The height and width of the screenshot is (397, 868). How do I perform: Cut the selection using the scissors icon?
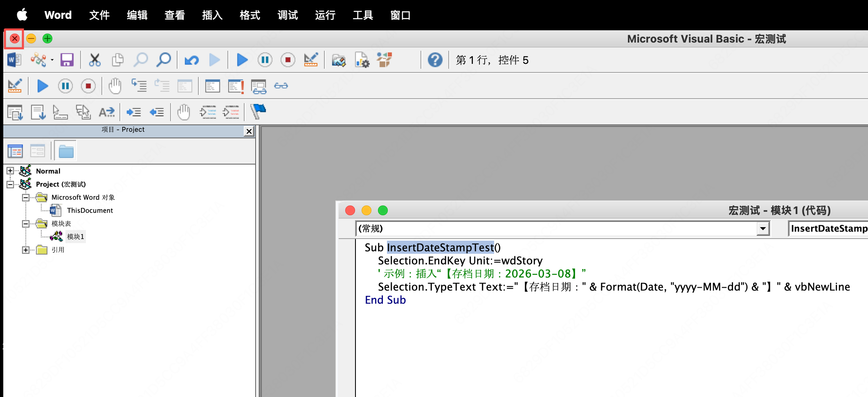click(x=95, y=60)
